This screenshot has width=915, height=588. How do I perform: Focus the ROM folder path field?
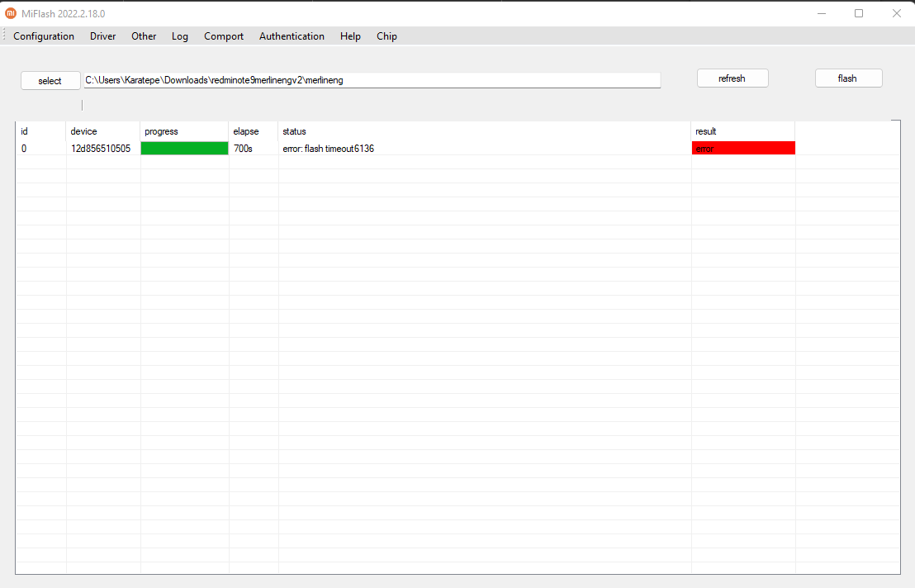[x=372, y=80]
